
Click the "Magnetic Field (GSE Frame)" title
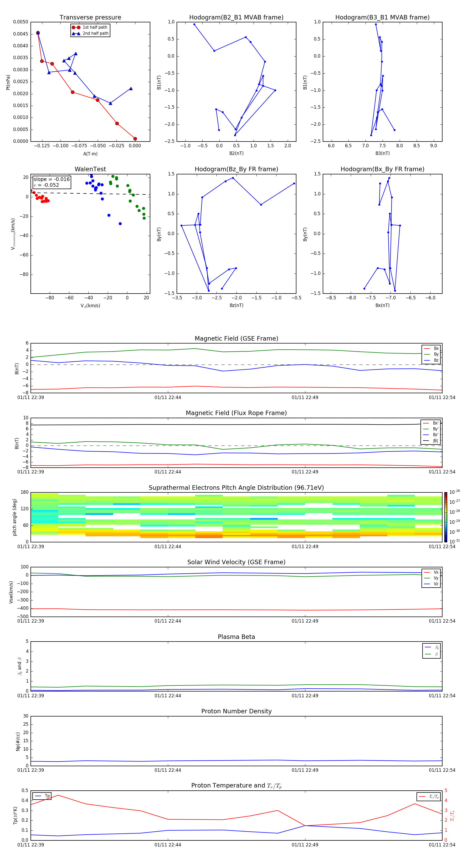point(236,339)
